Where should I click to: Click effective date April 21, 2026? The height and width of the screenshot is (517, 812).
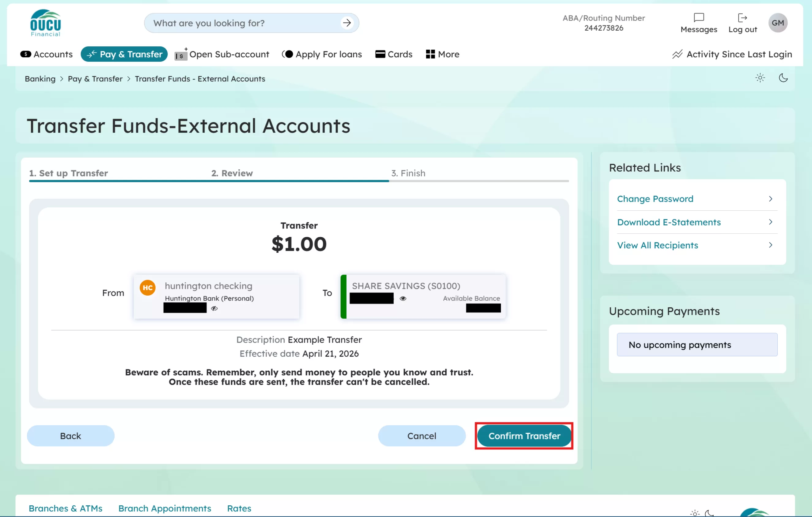[x=330, y=354]
